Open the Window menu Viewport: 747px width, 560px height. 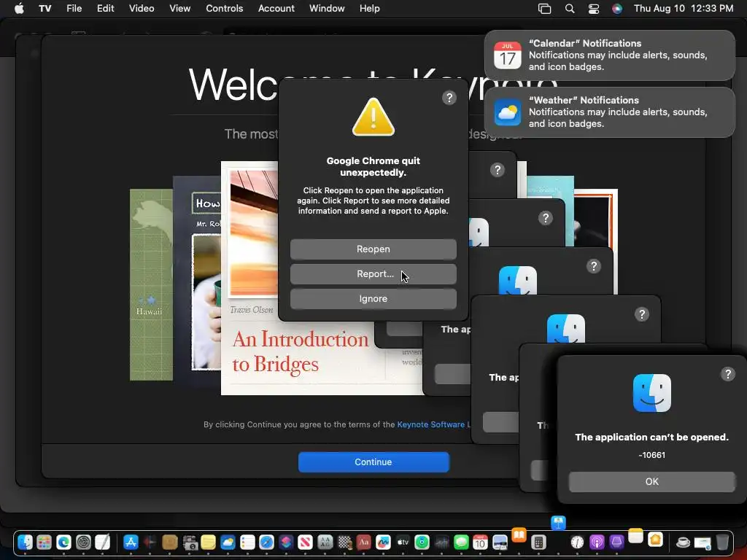point(327,9)
